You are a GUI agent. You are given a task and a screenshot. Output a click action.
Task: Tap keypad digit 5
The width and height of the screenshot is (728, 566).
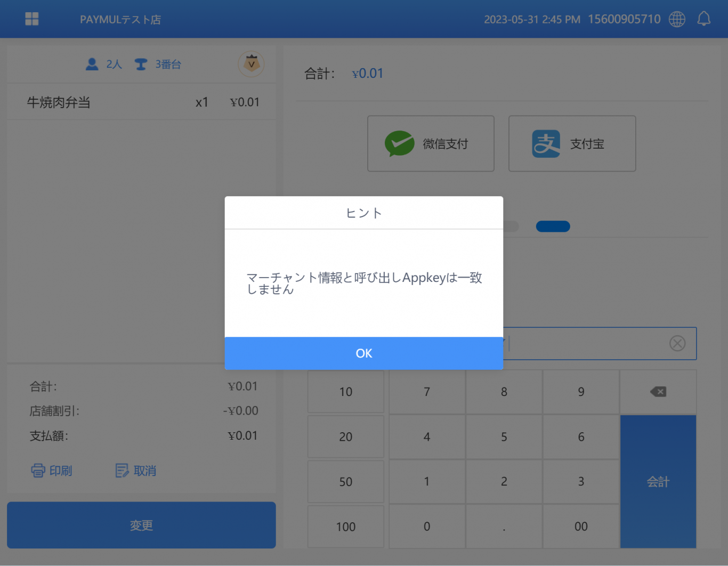click(504, 437)
